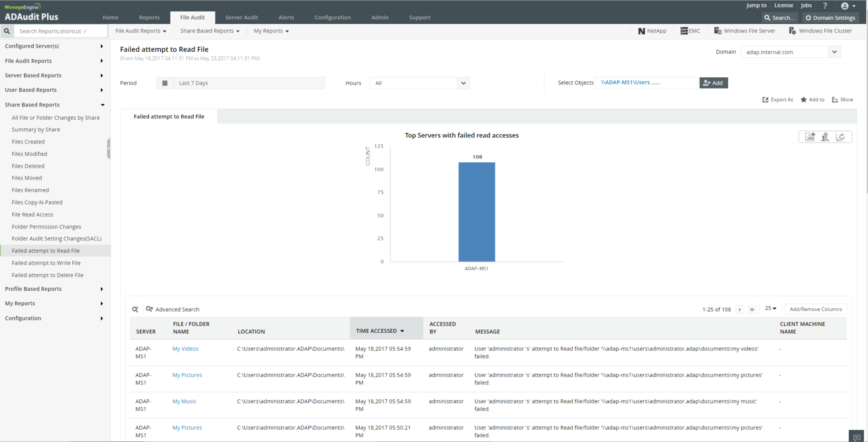This screenshot has width=868, height=442.
Task: Open the My Music folder link
Action: point(184,401)
